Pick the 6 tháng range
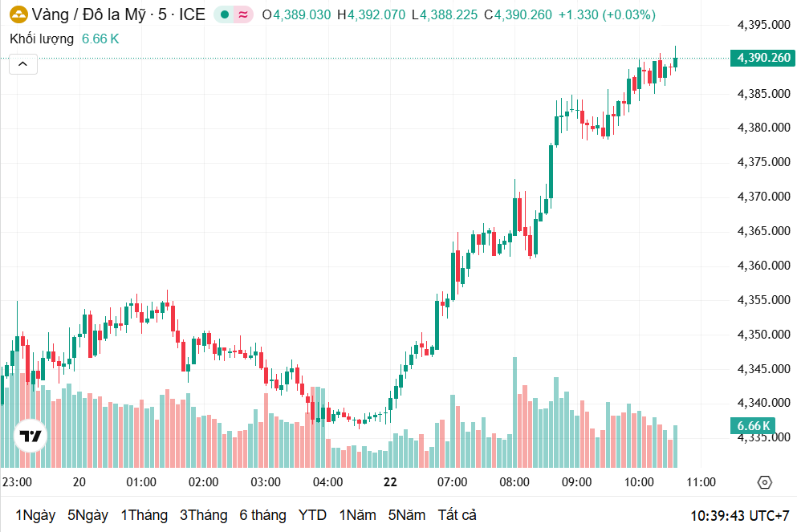This screenshot has height=532, width=797. click(262, 515)
